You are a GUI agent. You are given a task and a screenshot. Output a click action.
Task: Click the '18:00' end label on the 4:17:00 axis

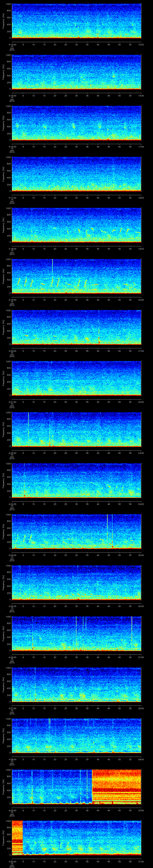141,198
